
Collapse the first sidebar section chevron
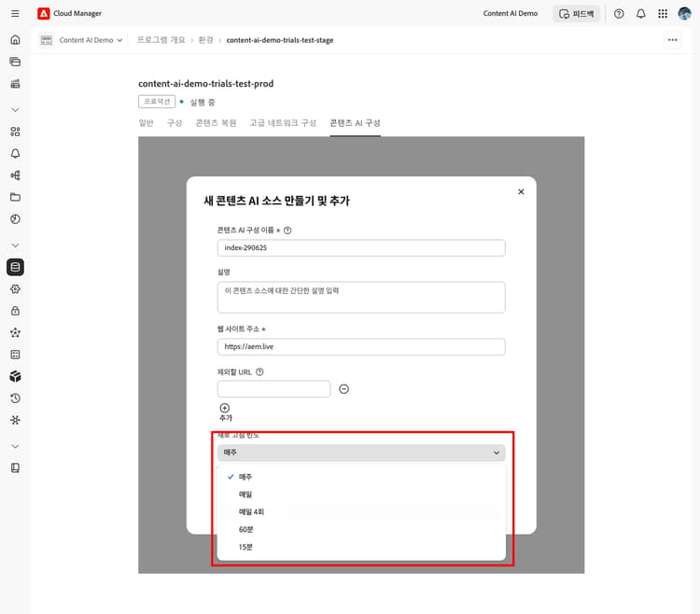[15, 110]
